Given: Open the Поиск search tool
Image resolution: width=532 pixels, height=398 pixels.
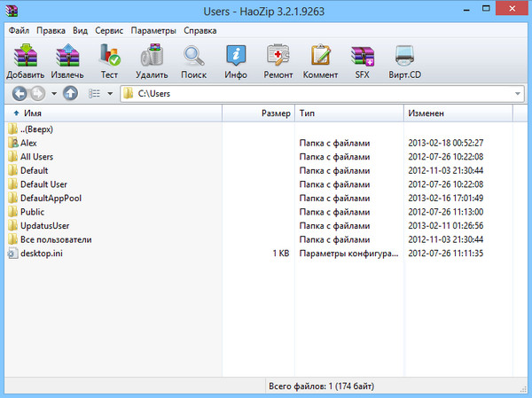Looking at the screenshot, I should 193,55.
